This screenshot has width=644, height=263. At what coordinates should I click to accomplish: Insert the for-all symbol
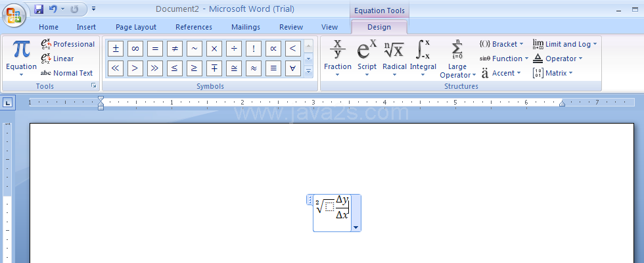(293, 68)
